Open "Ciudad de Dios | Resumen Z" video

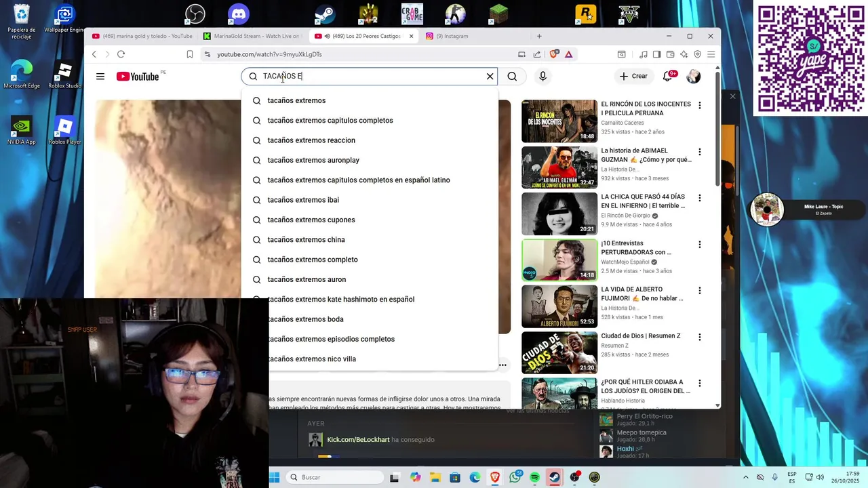click(559, 352)
